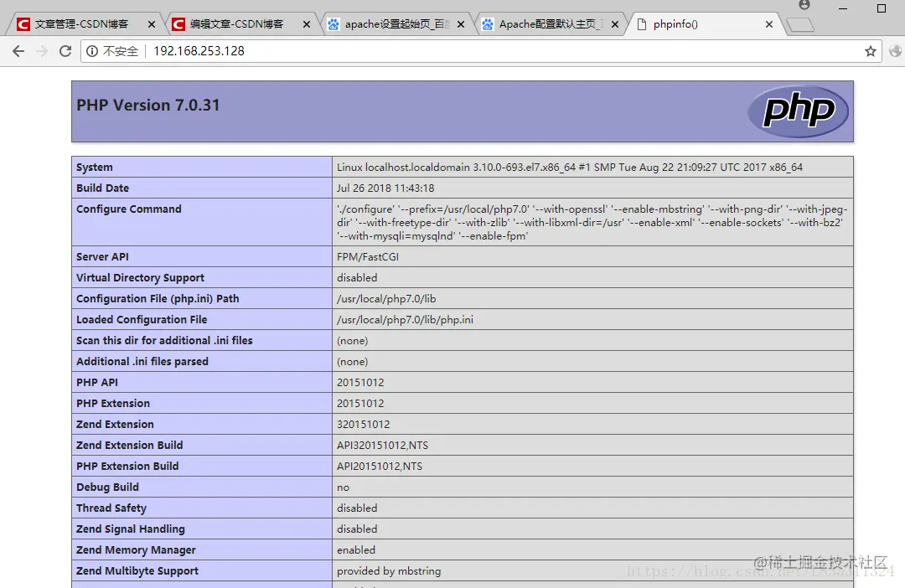Click the API320151012,NTS value
905x588 pixels.
tap(383, 446)
